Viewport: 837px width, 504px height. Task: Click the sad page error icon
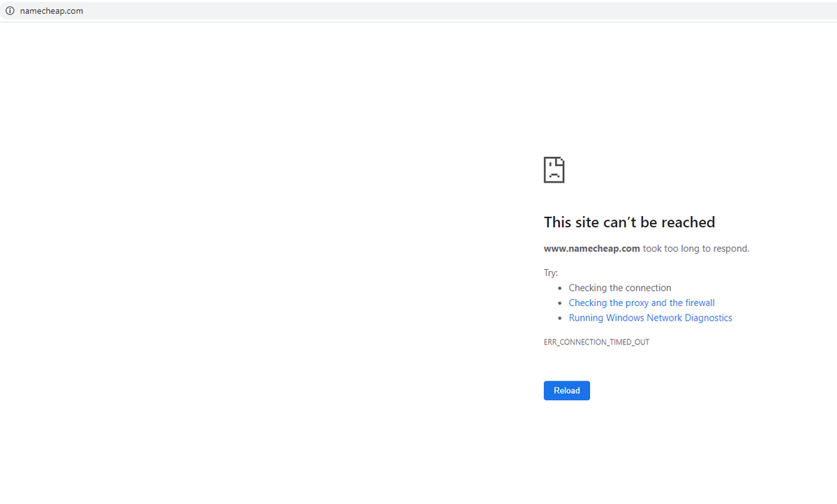554,169
